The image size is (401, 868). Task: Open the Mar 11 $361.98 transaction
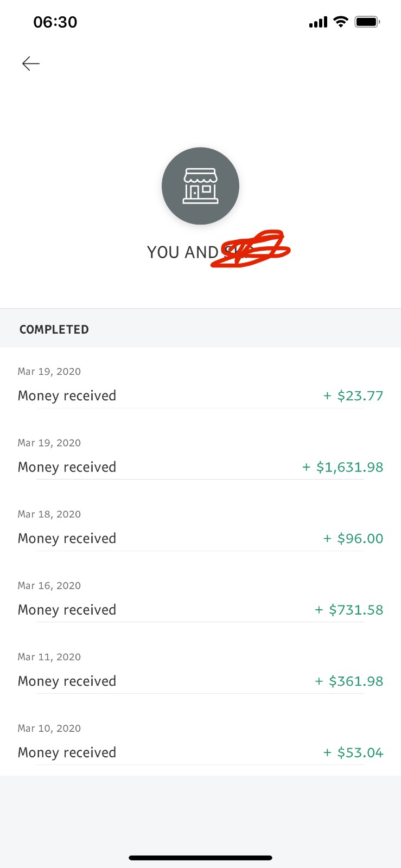tap(200, 669)
